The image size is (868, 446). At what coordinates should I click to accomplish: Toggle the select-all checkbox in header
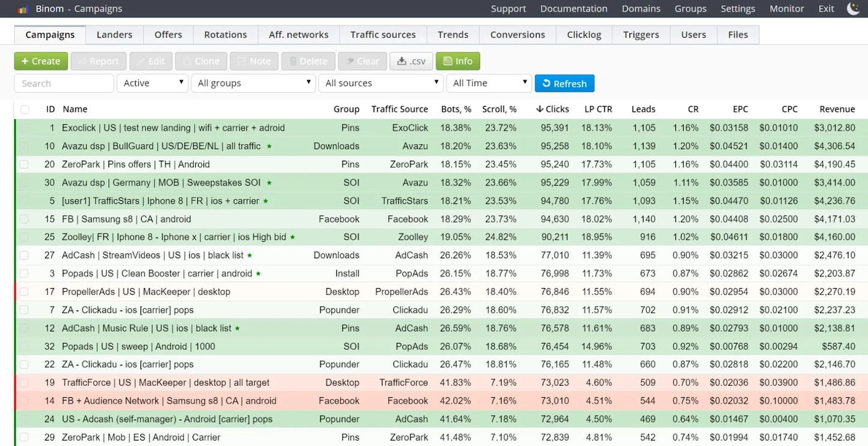point(25,109)
